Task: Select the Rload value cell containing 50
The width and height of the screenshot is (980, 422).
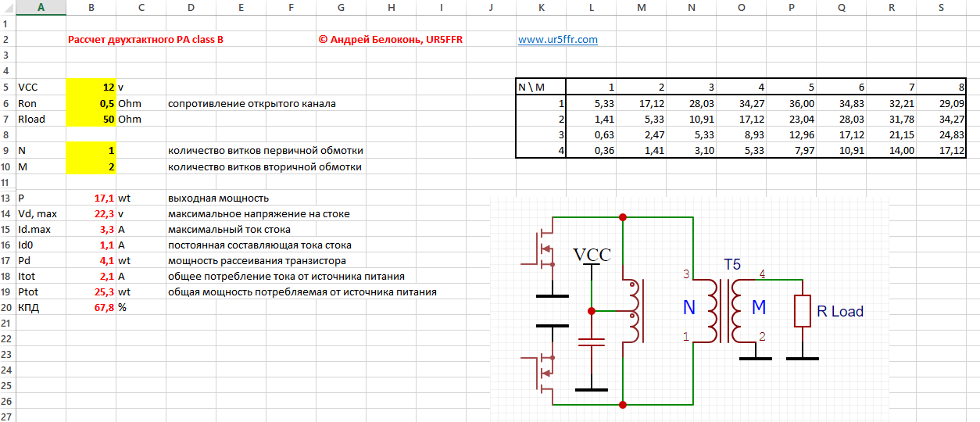Action: tap(91, 119)
